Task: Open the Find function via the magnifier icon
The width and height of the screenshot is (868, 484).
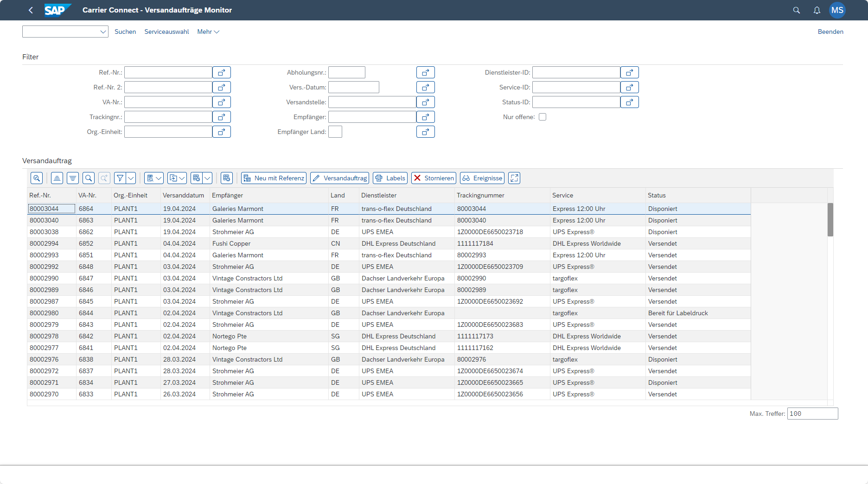Action: point(88,178)
